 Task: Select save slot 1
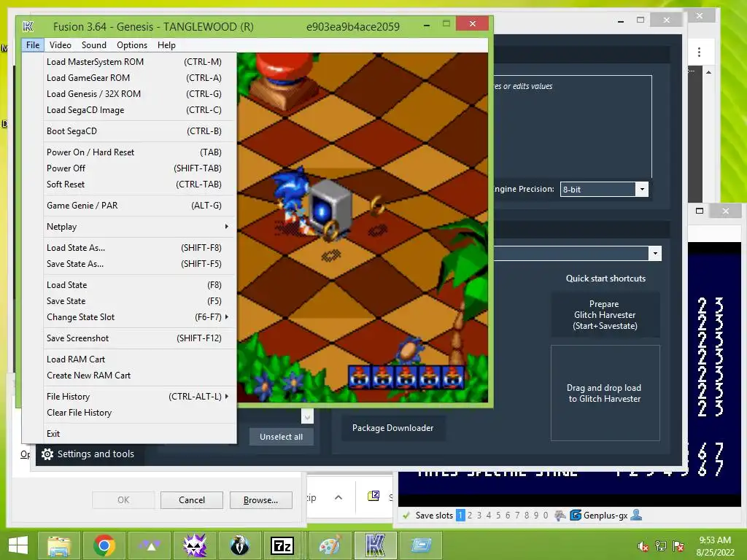point(460,516)
